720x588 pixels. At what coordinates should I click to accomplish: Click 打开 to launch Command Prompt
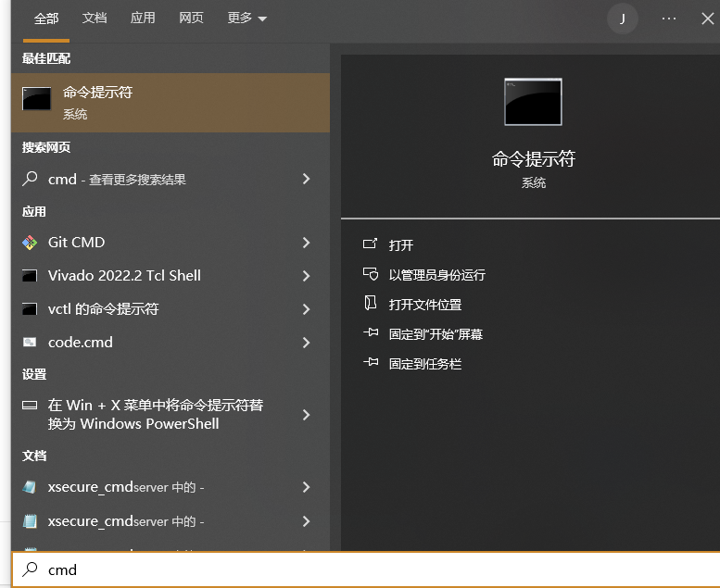[x=401, y=245]
